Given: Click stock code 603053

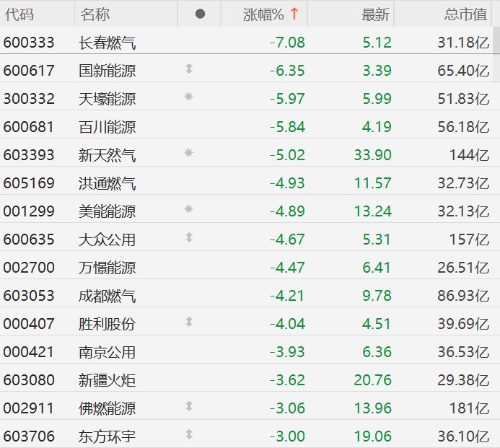Looking at the screenshot, I should [x=29, y=296].
